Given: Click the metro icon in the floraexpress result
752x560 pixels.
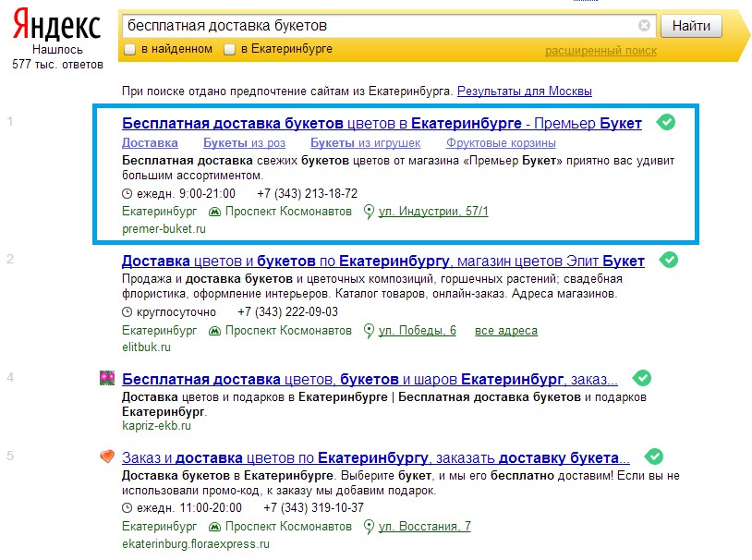Looking at the screenshot, I should 214,527.
